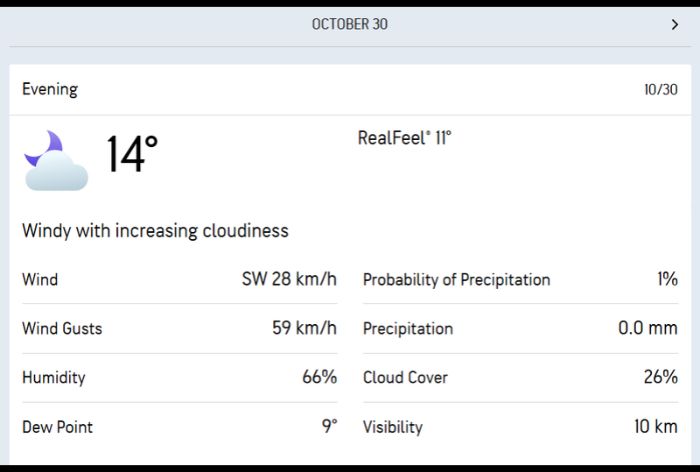Select the 14° temperature reading
Screen dimensions: 700x472
click(x=132, y=154)
